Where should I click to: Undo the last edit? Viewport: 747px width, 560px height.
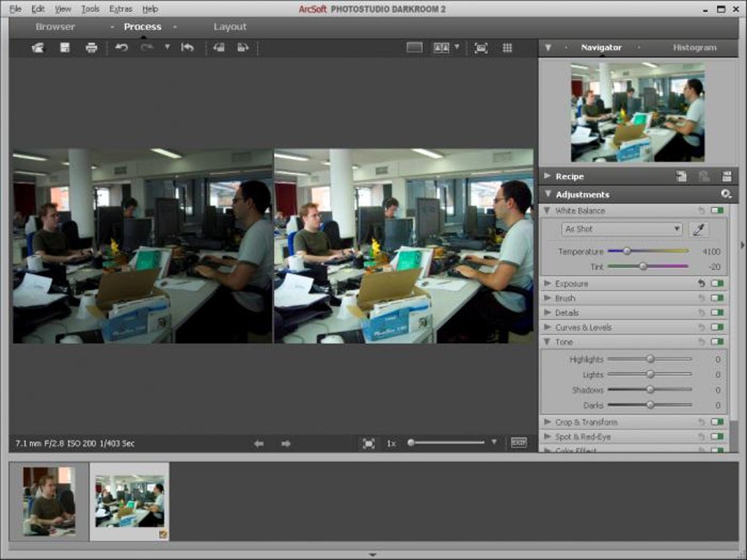point(122,48)
